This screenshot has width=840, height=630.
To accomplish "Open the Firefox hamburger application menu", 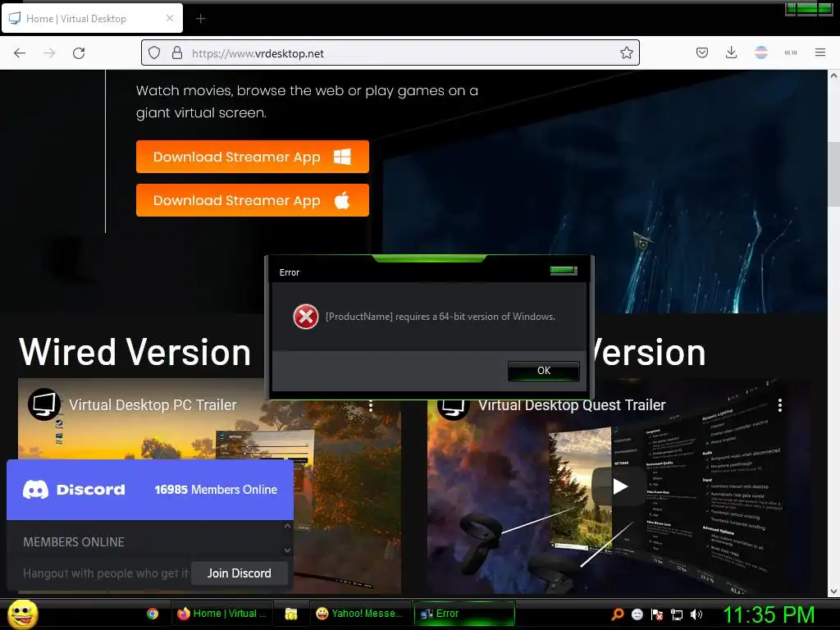I will [819, 52].
